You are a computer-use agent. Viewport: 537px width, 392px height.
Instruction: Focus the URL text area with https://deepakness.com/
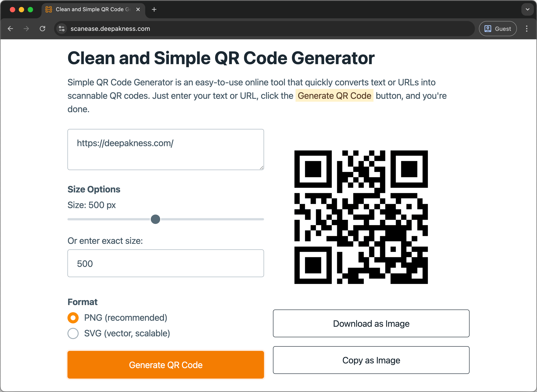click(166, 150)
